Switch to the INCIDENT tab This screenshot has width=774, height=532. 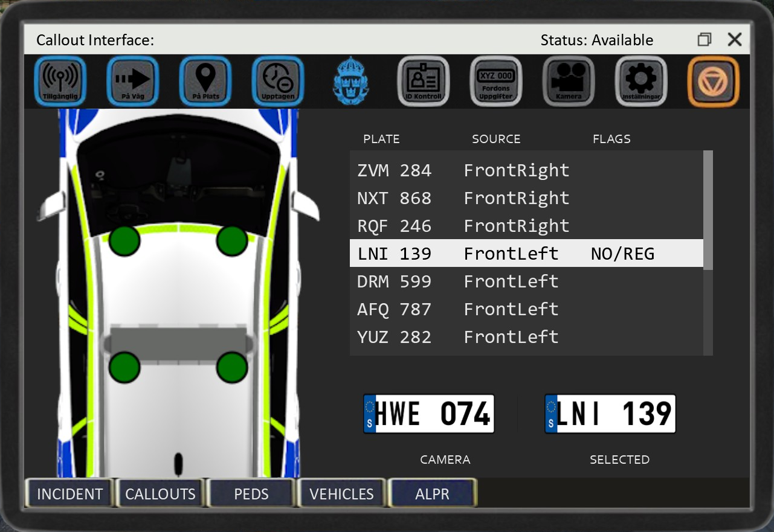(69, 494)
